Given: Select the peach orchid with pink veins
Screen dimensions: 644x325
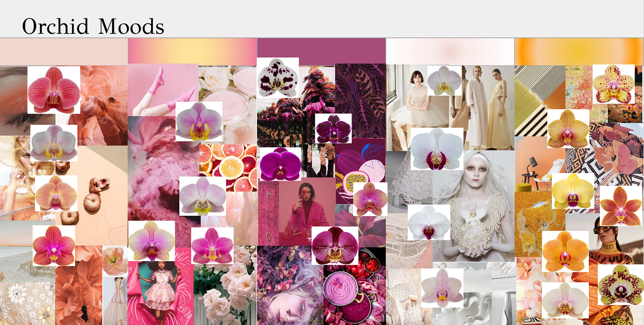Looking at the screenshot, I should 56,194.
